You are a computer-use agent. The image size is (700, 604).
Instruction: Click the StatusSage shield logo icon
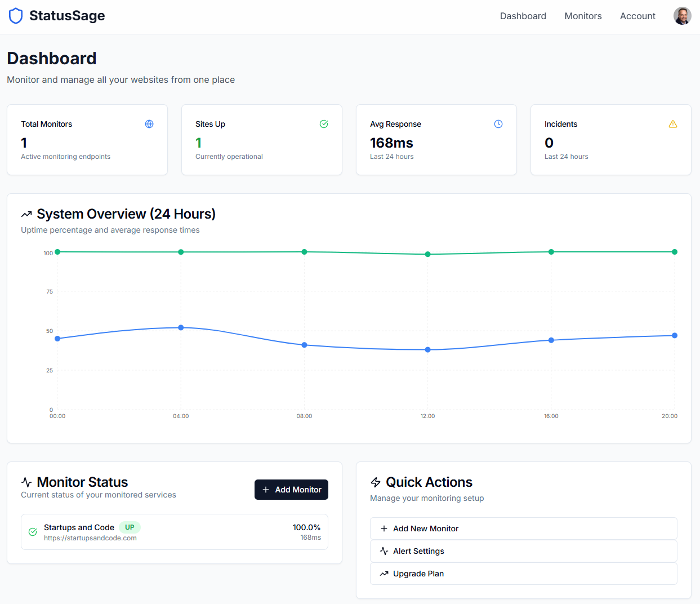click(x=16, y=16)
